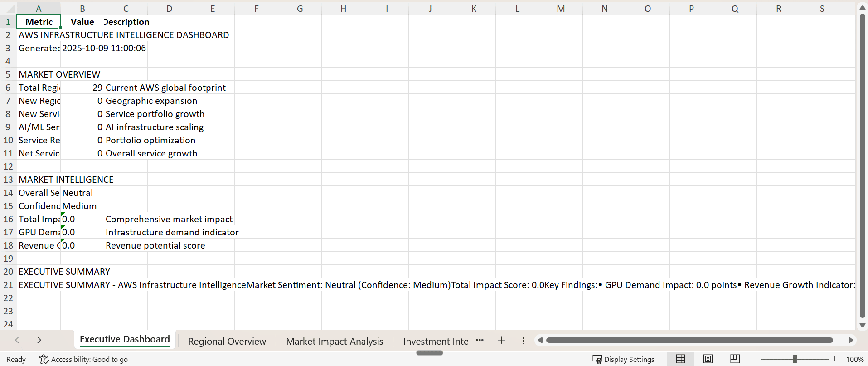Image resolution: width=868 pixels, height=366 pixels.
Task: Select column B header
Action: click(82, 9)
